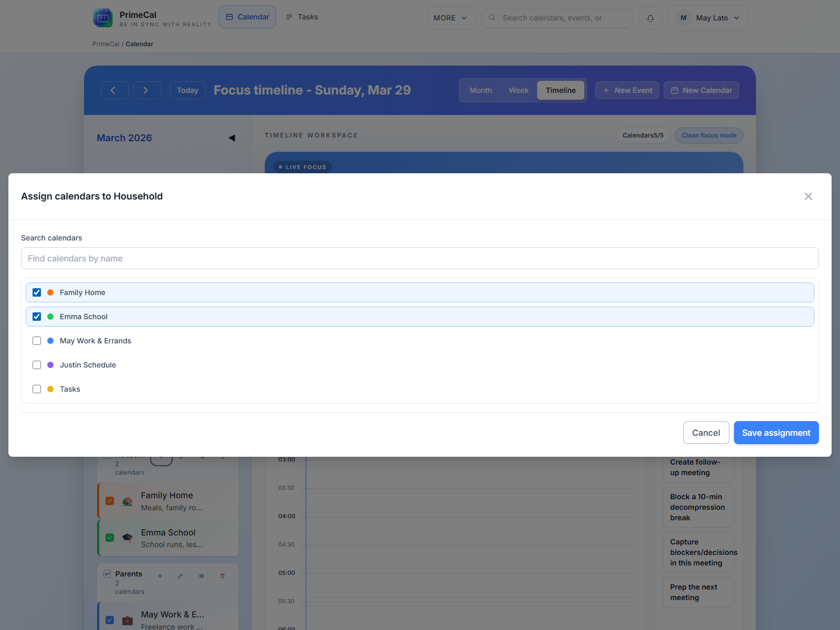Switch to the Month view tab
The image size is (840, 630).
480,90
